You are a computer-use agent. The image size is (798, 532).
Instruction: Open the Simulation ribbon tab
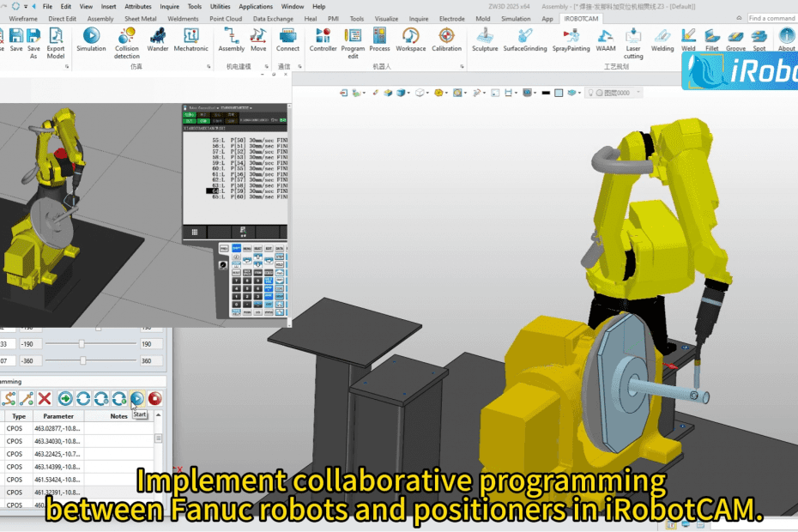[516, 19]
